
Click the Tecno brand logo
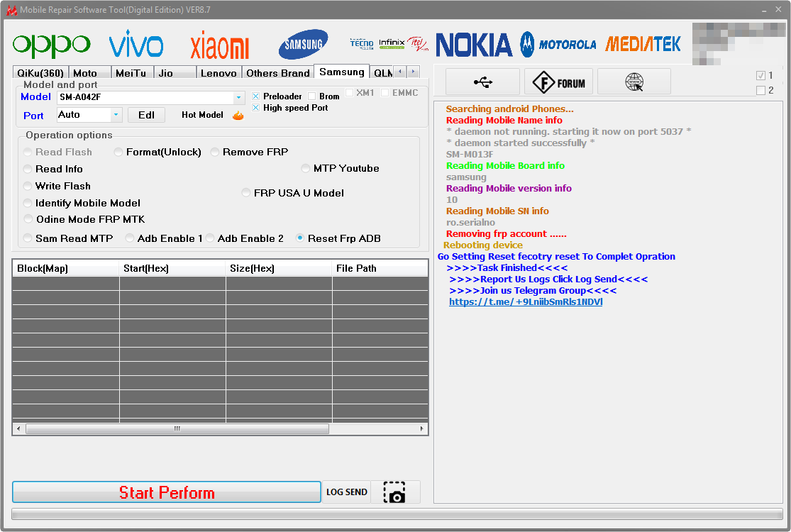coord(362,44)
